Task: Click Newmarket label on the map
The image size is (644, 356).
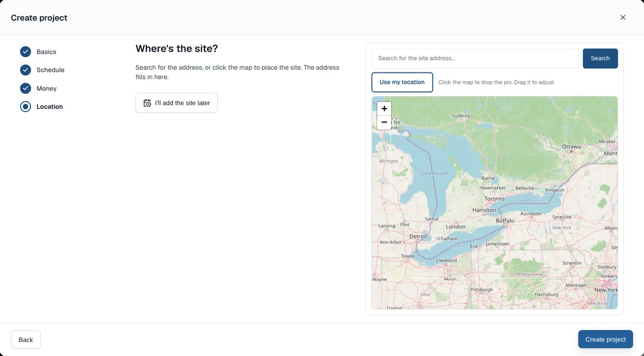Action: click(493, 188)
